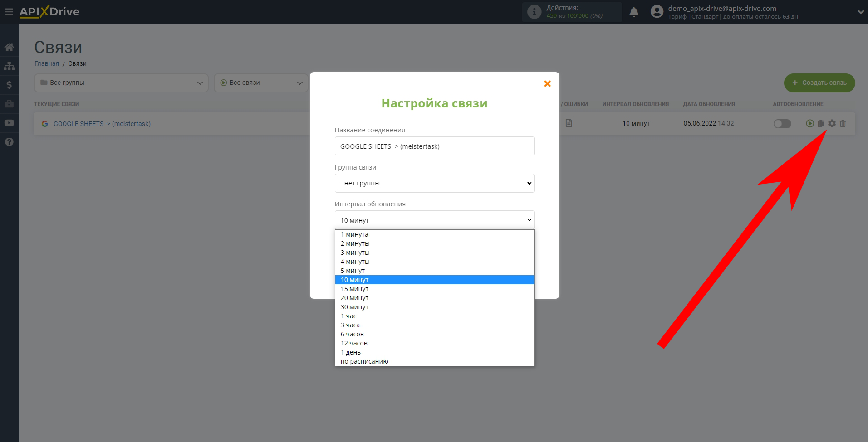Select '4 минуты' option
Image resolution: width=868 pixels, height=442 pixels.
click(x=434, y=262)
